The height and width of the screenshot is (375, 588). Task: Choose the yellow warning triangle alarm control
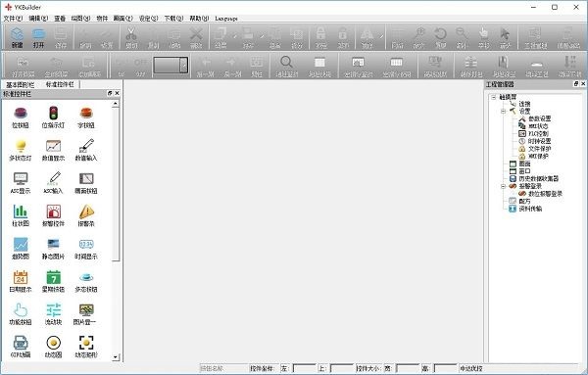[86, 215]
